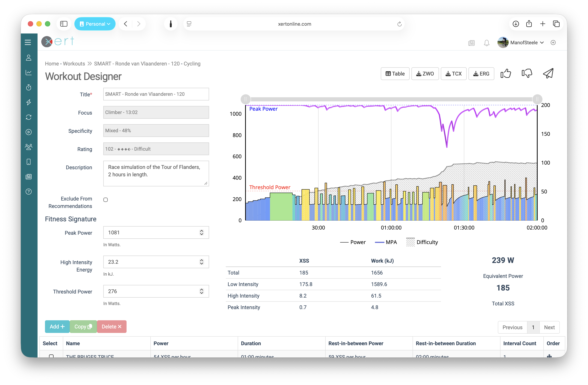Screen dimensions: 588x385
Task: Adjust the Threshold Power stepper
Action: [x=202, y=291]
